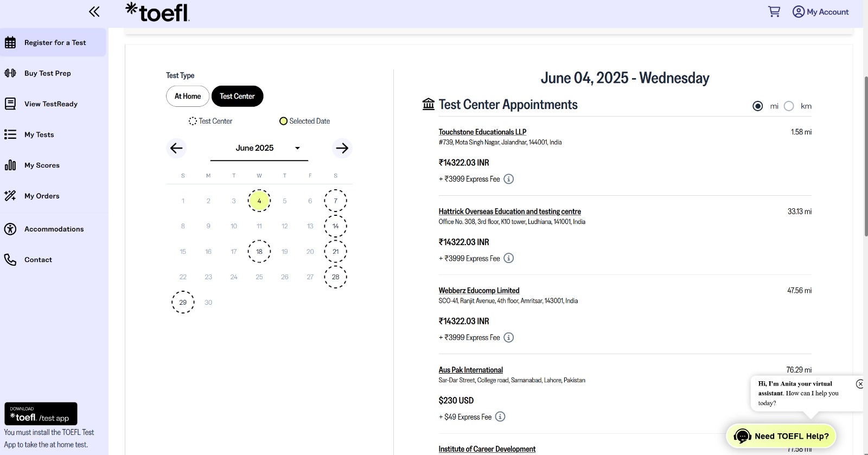868x455 pixels.
Task: Click Need TOEFL Help chat button
Action: (x=781, y=436)
